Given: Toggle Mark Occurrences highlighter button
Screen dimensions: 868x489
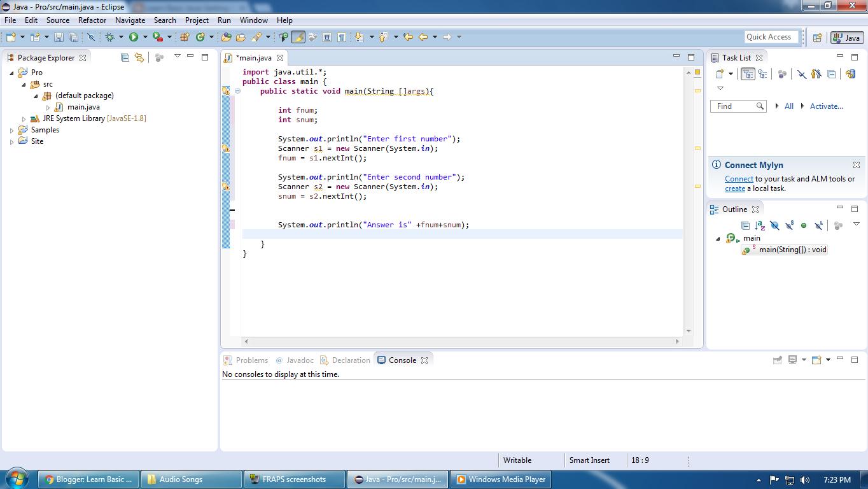Looking at the screenshot, I should point(298,37).
